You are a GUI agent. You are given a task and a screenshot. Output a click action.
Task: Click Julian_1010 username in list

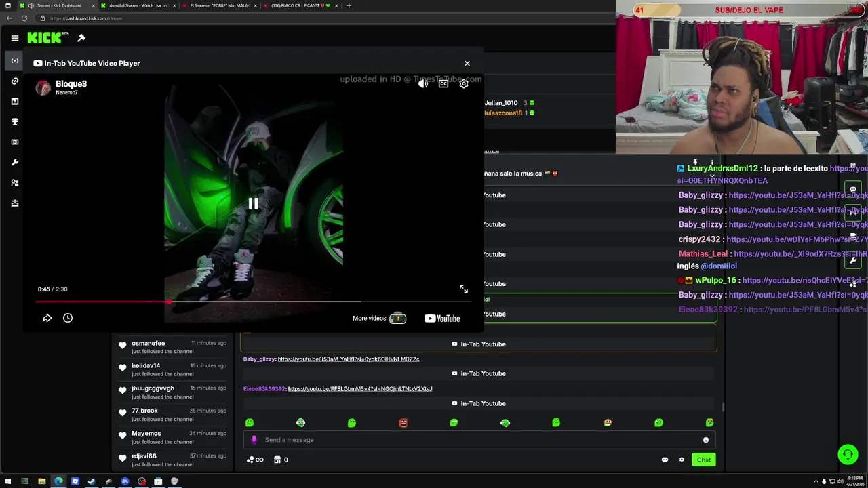pyautogui.click(x=501, y=103)
